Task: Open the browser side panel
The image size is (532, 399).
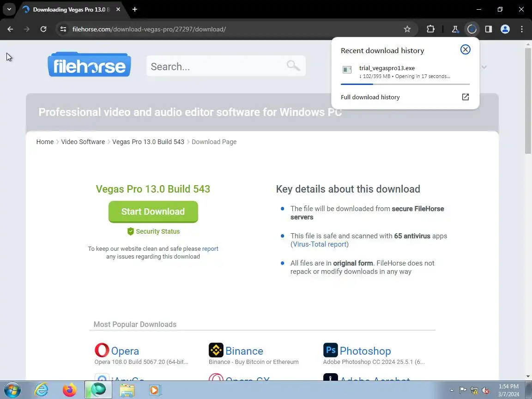Action: pyautogui.click(x=488, y=29)
